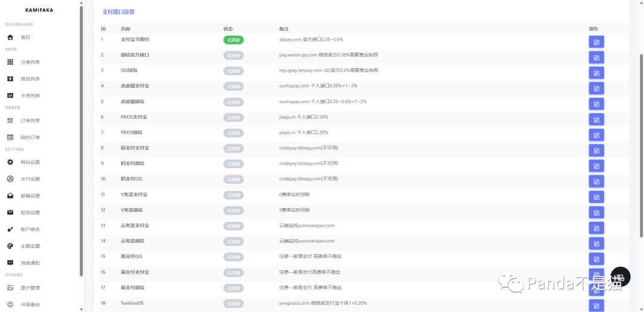The width and height of the screenshot is (644, 312).
Task: Edit the 码支付微信 row
Action: 596,166
